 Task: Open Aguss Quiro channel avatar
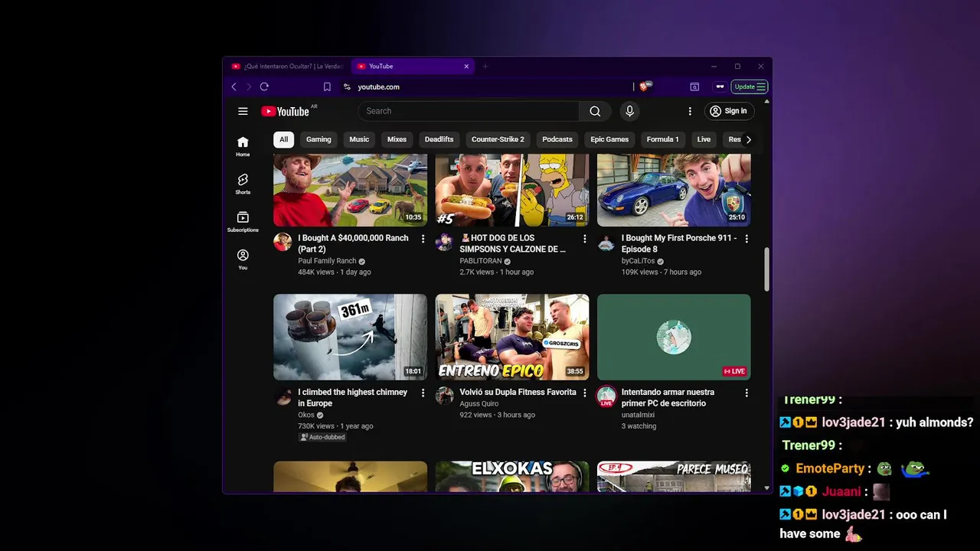tap(444, 396)
